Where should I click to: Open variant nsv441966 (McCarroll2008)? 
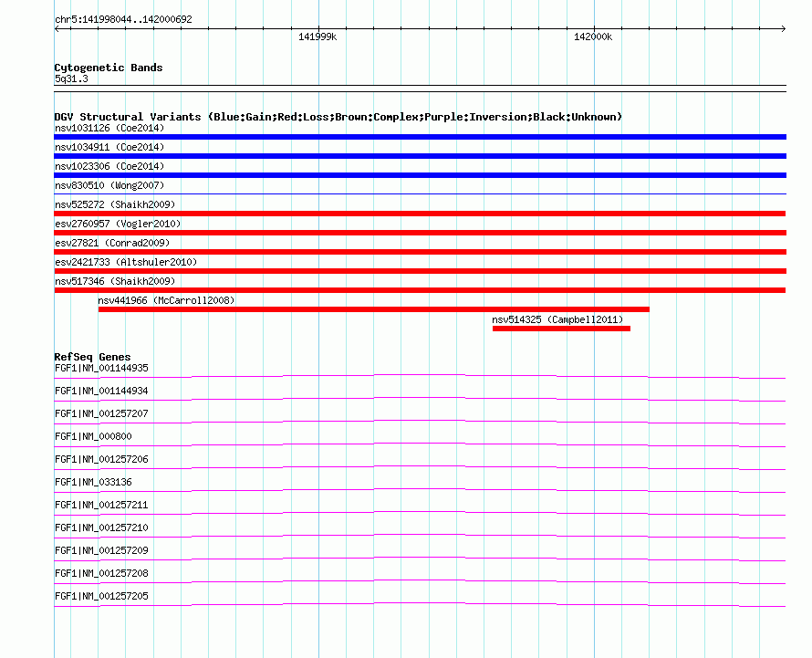(x=166, y=300)
